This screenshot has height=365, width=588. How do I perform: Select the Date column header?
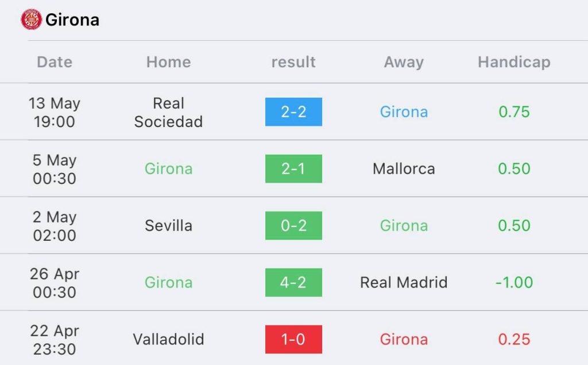55,62
